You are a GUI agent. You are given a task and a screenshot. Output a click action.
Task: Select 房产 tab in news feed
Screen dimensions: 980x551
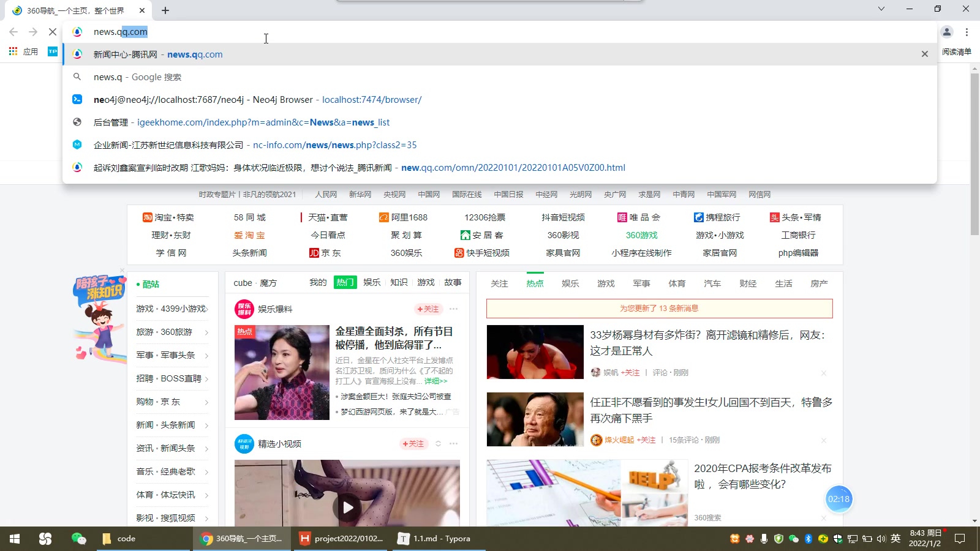pos(819,283)
